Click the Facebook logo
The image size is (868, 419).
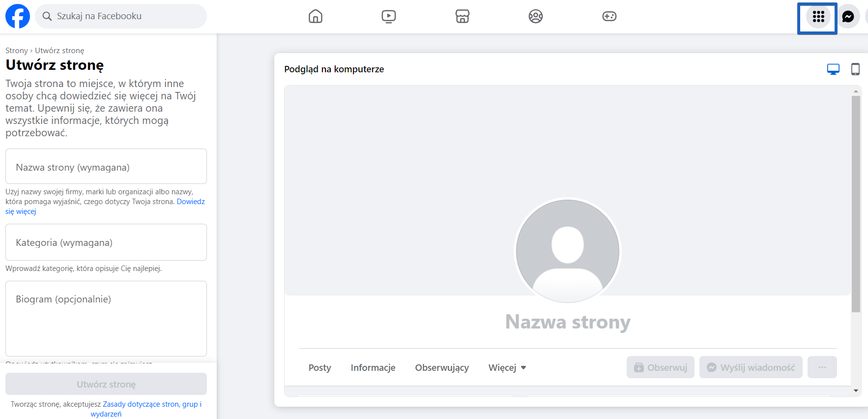coord(17,16)
